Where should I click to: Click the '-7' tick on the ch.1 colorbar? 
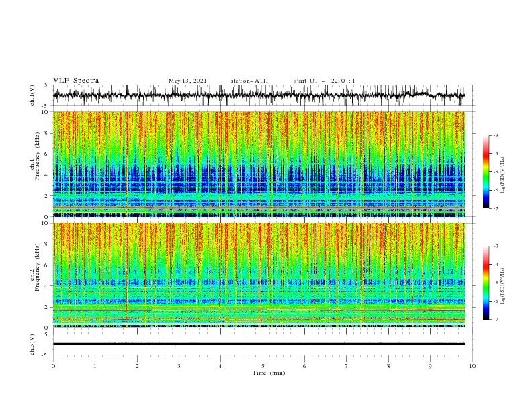pos(496,209)
